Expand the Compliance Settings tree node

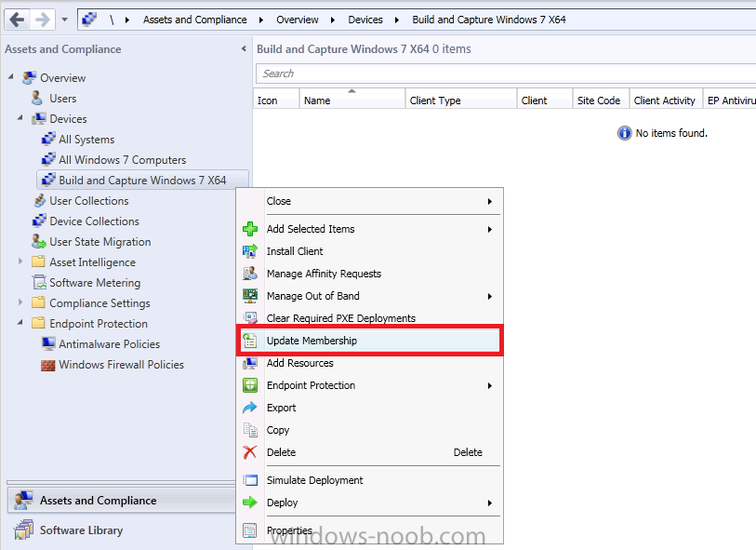20,302
